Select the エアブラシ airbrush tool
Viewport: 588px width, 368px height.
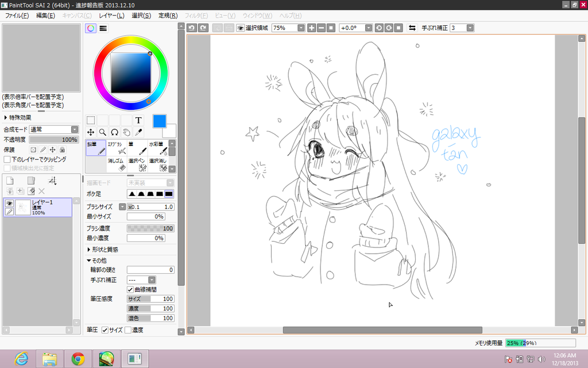(x=117, y=148)
